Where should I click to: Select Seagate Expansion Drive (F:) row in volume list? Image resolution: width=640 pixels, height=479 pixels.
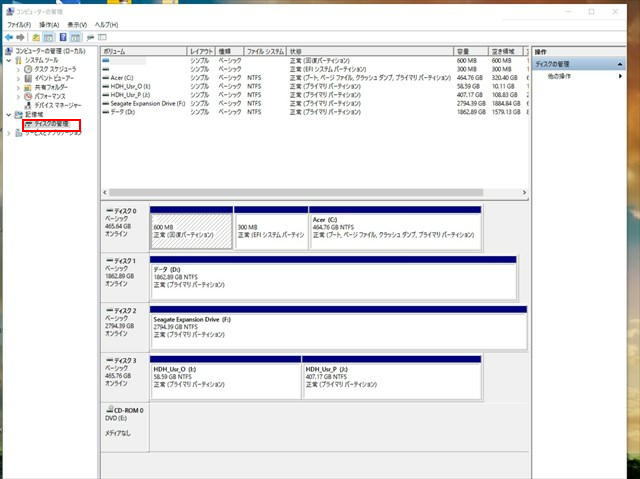coord(145,103)
